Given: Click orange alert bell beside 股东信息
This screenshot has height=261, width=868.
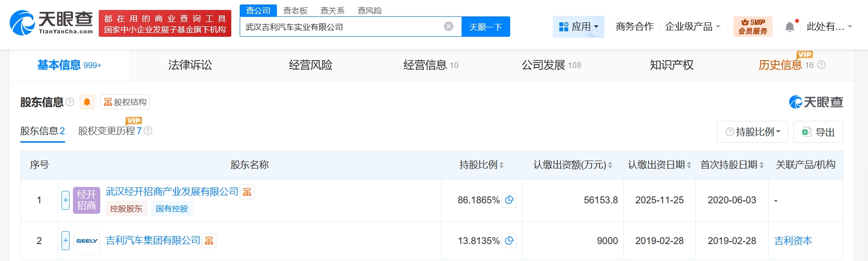Looking at the screenshot, I should click(x=87, y=102).
